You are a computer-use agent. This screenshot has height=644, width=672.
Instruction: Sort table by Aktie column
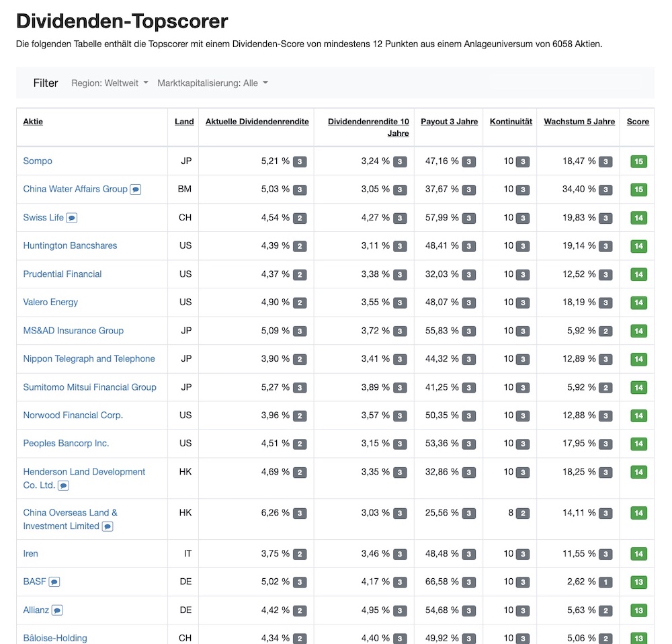(33, 122)
